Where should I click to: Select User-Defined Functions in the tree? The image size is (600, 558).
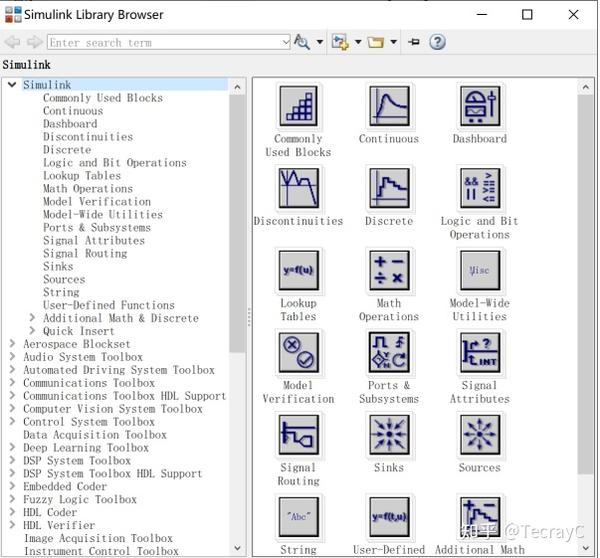(109, 305)
